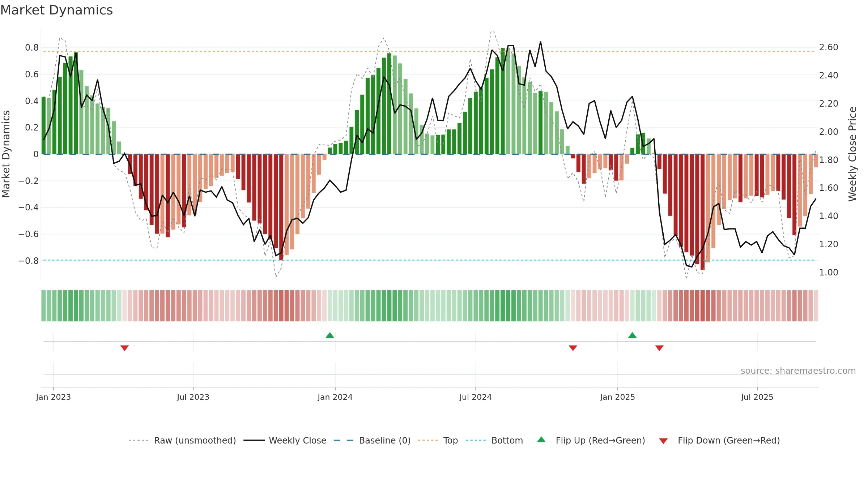This screenshot has height=488, width=868.
Task: Click the red flip-down marker in late 2024
Action: click(573, 348)
